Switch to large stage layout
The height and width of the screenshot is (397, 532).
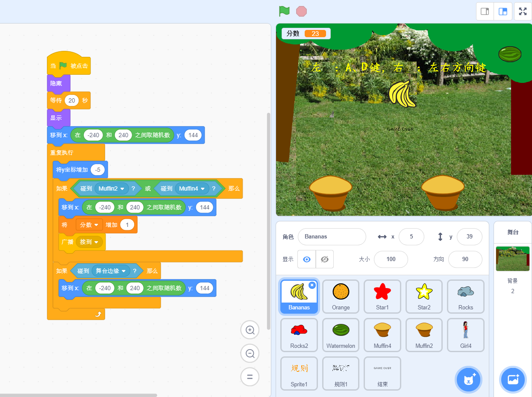pos(503,12)
